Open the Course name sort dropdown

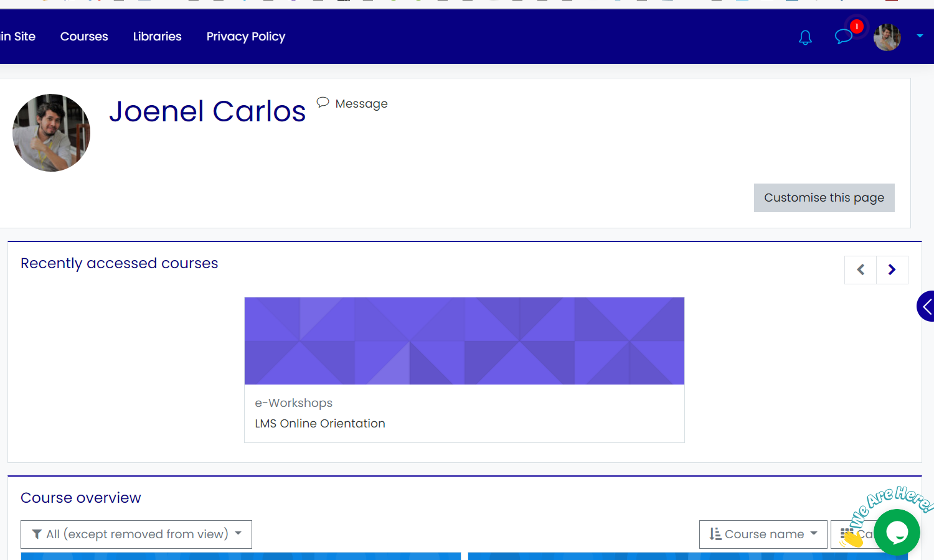pyautogui.click(x=763, y=534)
